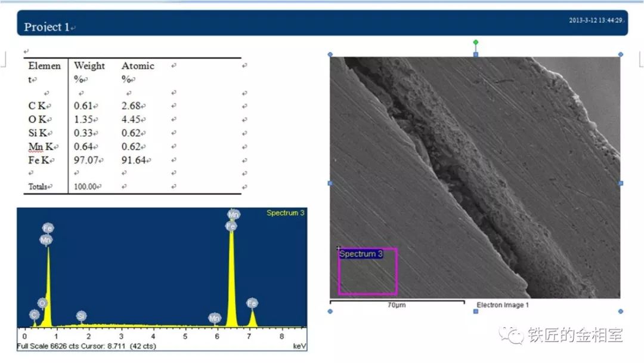
Task: Click the top-right corner handle of the SEM image
Action: pos(621,54)
